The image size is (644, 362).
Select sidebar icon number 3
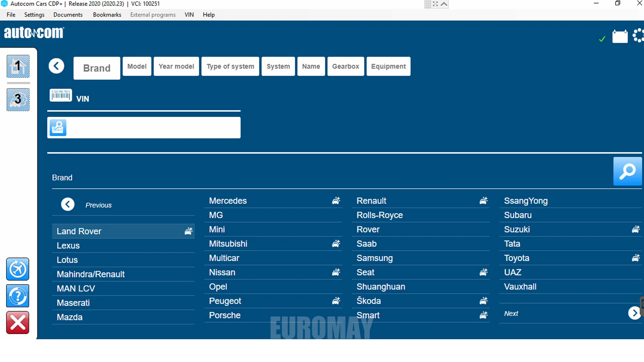click(x=18, y=100)
